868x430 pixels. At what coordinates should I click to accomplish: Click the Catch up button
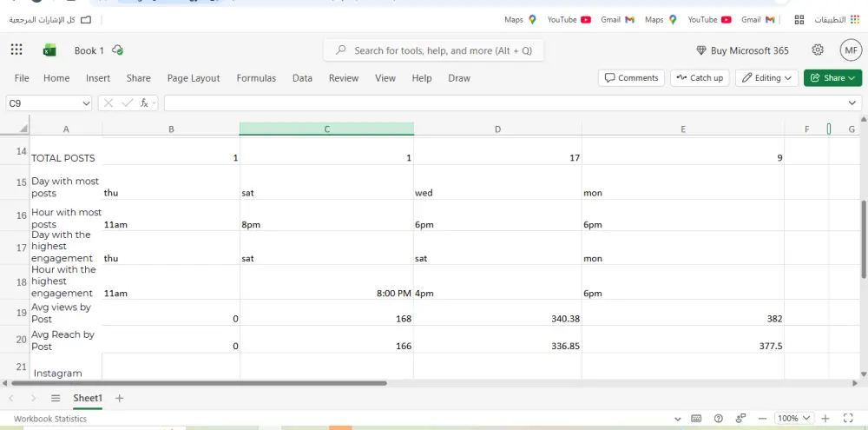click(700, 77)
